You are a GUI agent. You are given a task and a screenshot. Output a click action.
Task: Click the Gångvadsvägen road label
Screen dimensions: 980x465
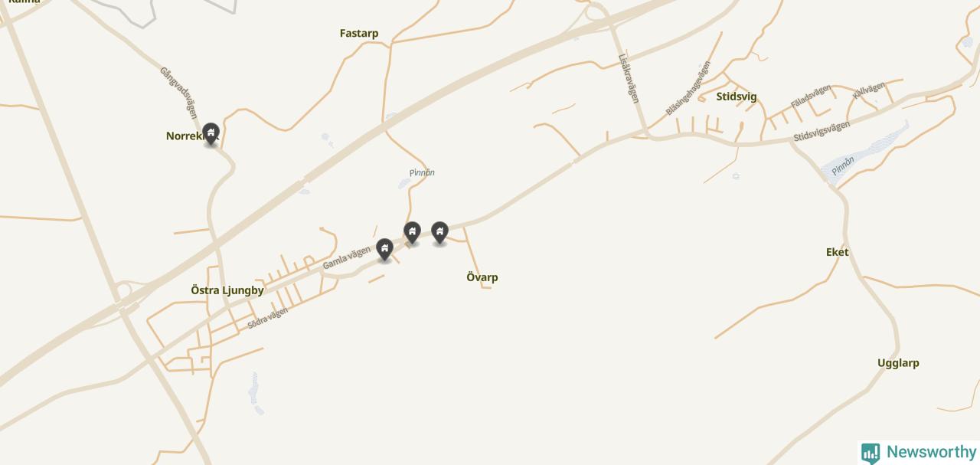(178, 93)
